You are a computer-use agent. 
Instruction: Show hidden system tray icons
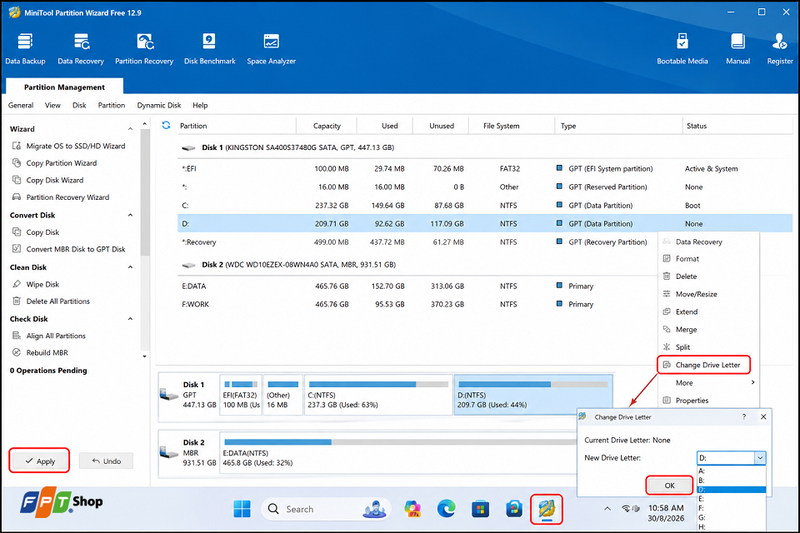click(x=607, y=509)
